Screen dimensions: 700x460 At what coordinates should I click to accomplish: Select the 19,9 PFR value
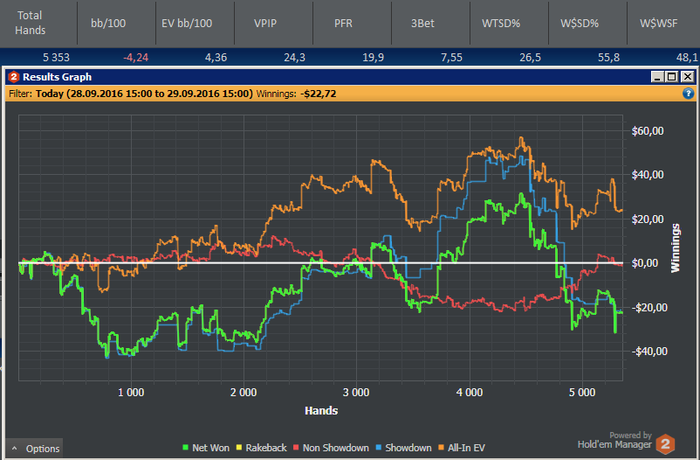[x=373, y=57]
